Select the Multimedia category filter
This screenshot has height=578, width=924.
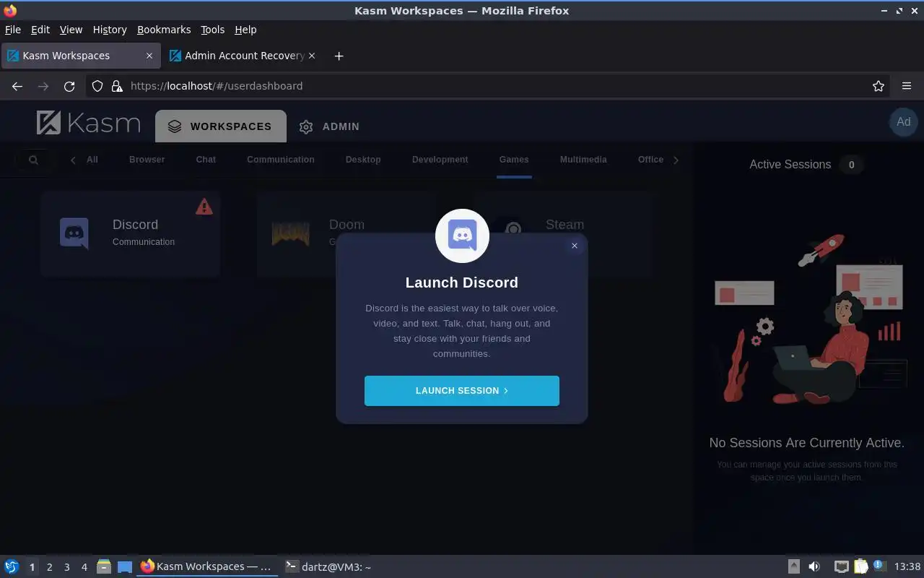pyautogui.click(x=583, y=160)
